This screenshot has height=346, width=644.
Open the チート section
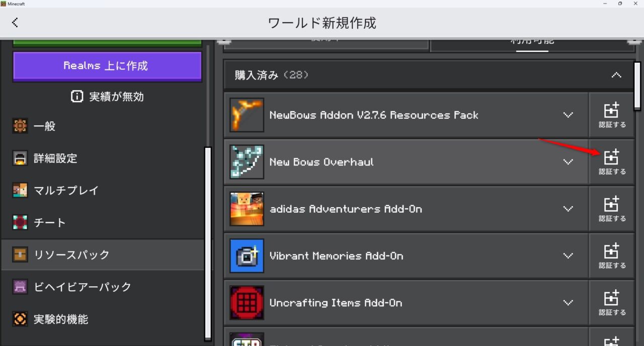click(103, 223)
